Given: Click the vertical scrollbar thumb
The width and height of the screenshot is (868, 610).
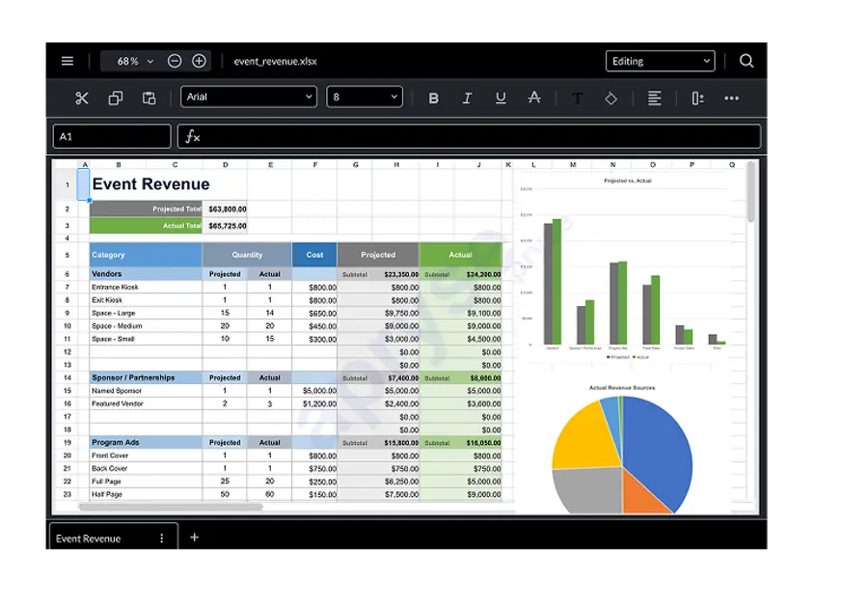Looking at the screenshot, I should point(751,192).
